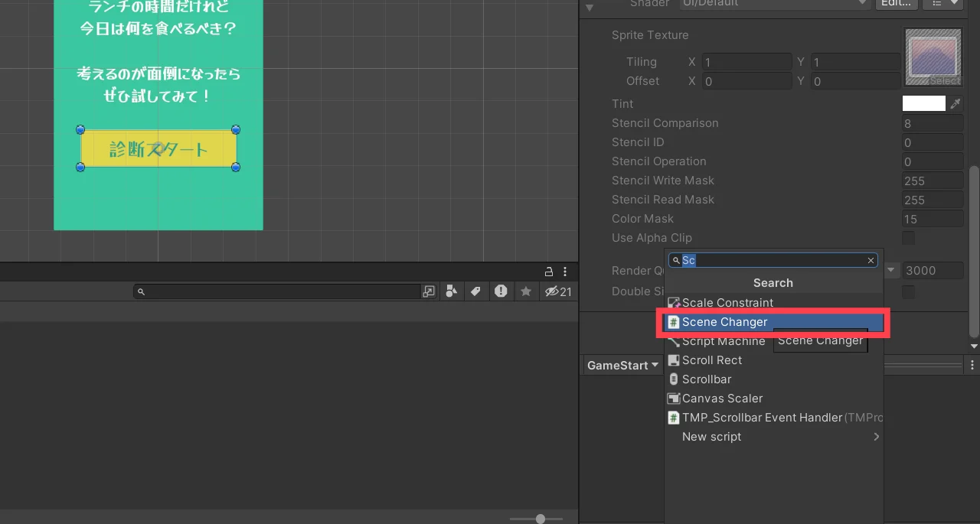Toggle the Use Alpha Clip checkbox
The height and width of the screenshot is (524, 980).
pos(908,238)
